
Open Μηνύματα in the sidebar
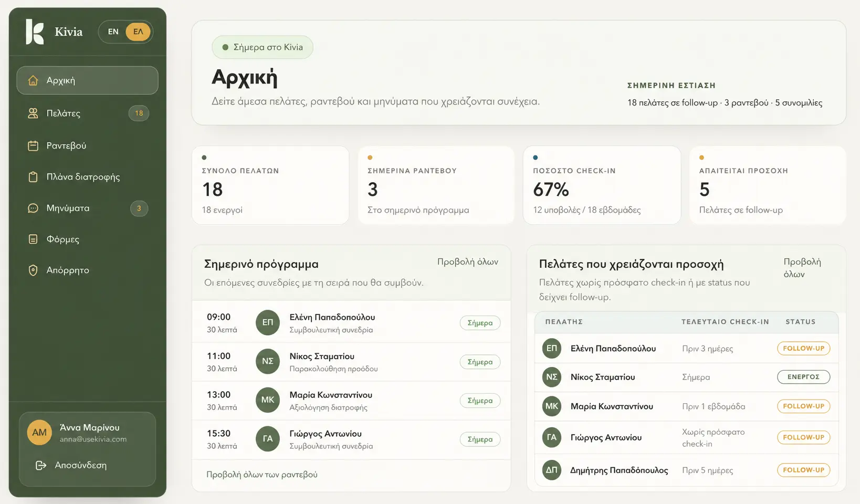87,208
